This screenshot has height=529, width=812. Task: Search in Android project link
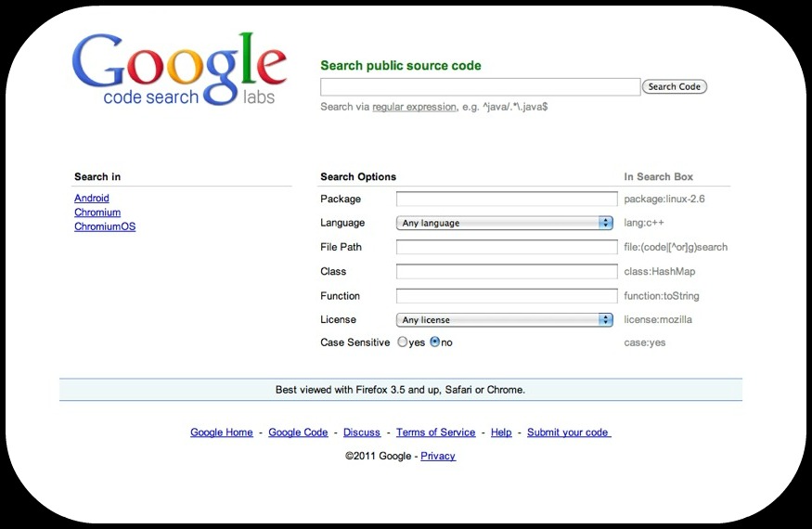92,198
